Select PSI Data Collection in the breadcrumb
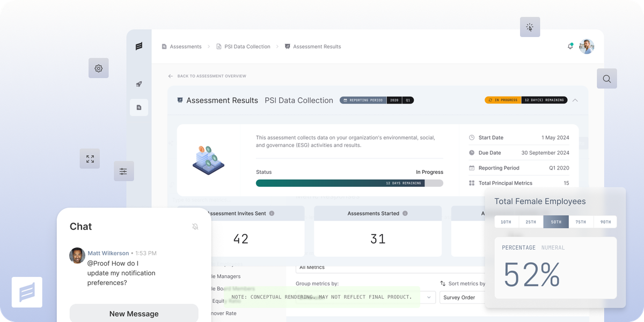Screen dimensions: 644x322 pos(247,47)
